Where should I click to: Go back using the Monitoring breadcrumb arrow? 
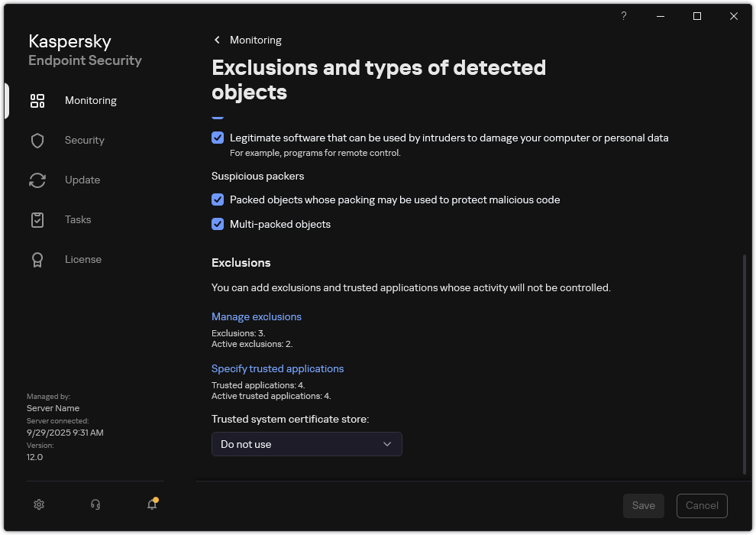click(x=216, y=40)
